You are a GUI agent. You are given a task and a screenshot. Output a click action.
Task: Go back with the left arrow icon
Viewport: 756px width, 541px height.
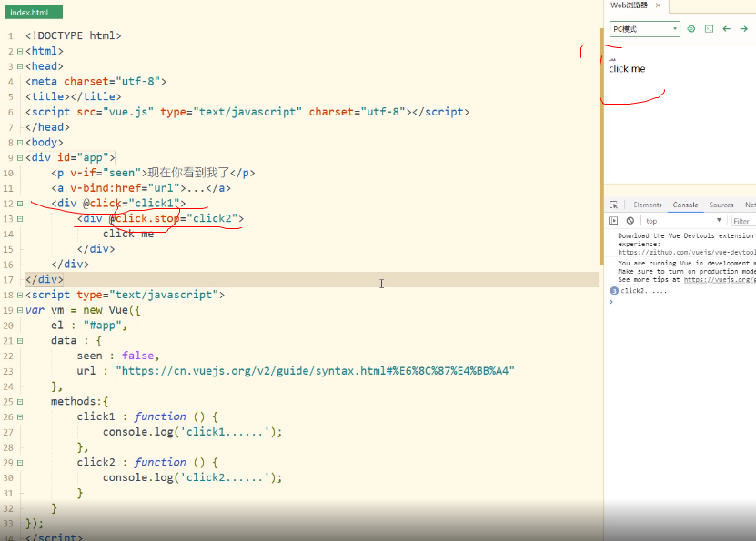click(x=727, y=29)
